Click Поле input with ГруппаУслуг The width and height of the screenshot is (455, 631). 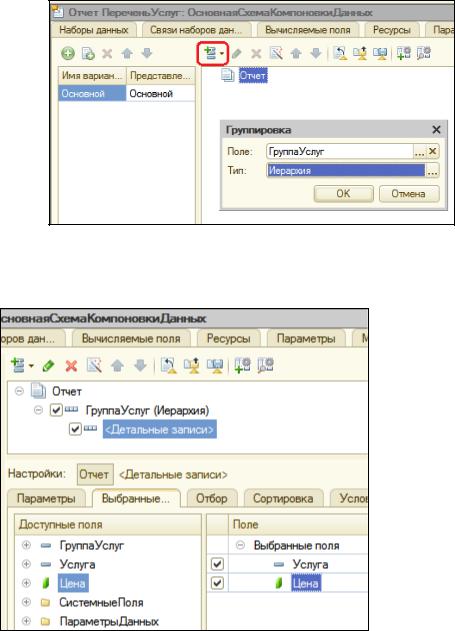340,152
